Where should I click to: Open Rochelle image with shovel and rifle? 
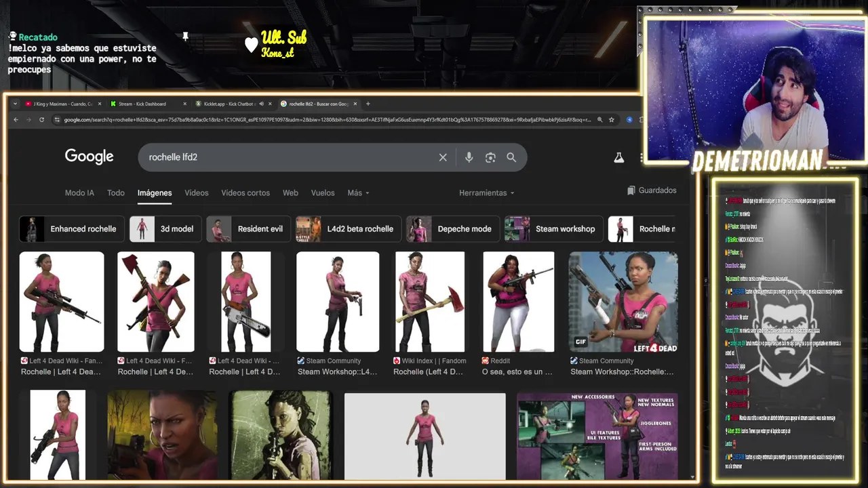tap(156, 302)
